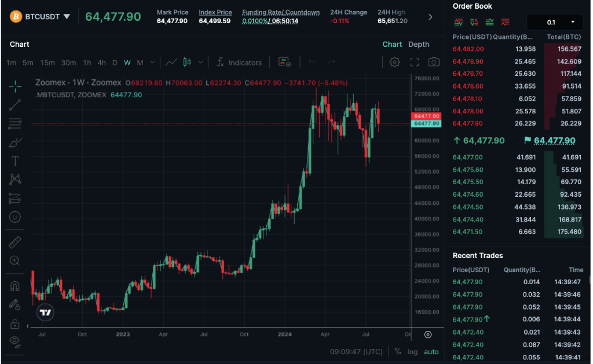The image size is (593, 364).
Task: Show asks-only order book view icon
Action: pyautogui.click(x=505, y=23)
